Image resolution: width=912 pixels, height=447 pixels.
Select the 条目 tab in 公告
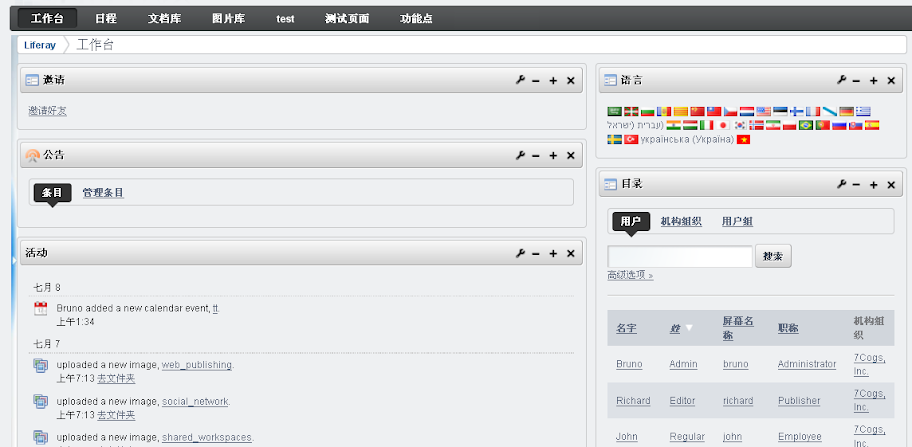[x=52, y=193]
